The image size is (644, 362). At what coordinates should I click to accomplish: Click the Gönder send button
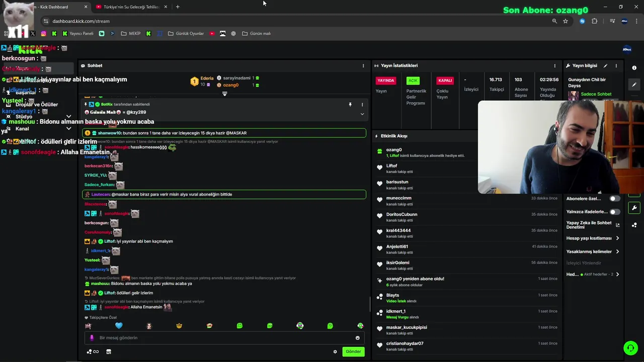click(353, 351)
